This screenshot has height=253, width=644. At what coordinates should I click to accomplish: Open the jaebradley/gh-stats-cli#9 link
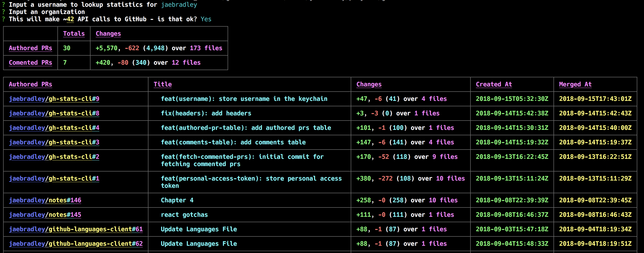54,99
